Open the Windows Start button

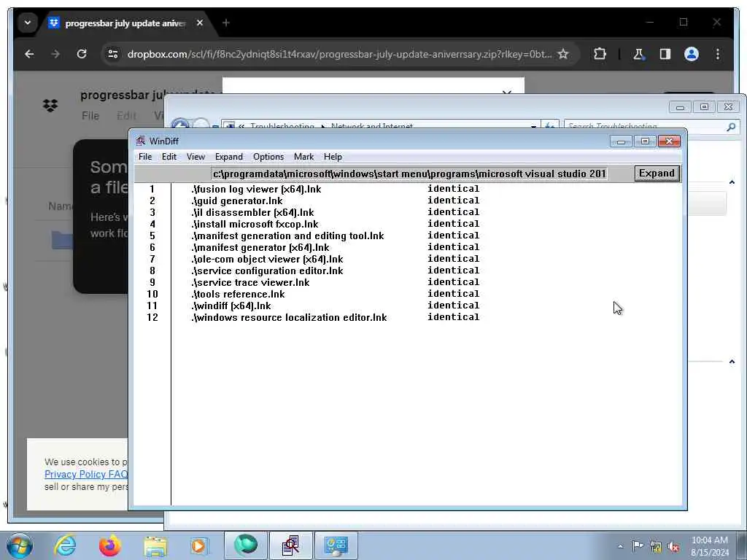click(20, 545)
